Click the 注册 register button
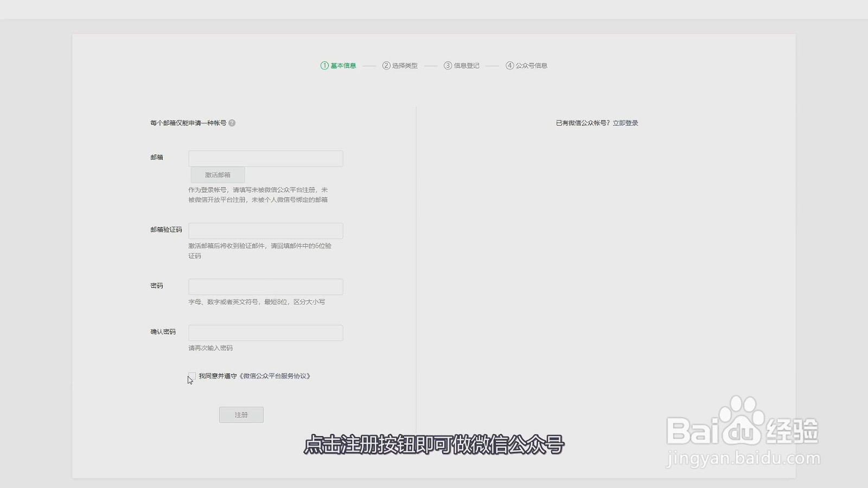Image resolution: width=868 pixels, height=488 pixels. [241, 415]
